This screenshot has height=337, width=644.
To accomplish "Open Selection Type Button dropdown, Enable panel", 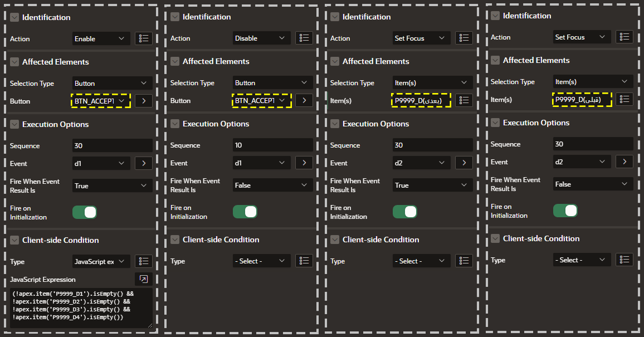I will [112, 83].
